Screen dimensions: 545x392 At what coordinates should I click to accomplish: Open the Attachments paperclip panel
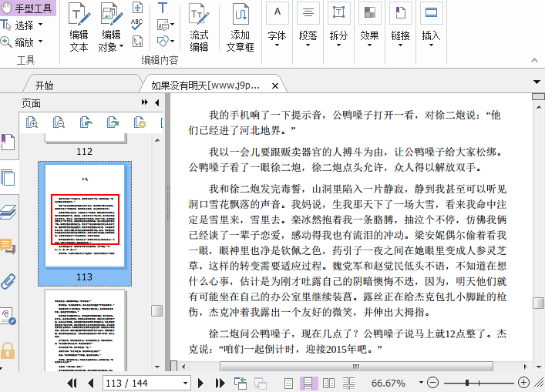(8, 281)
